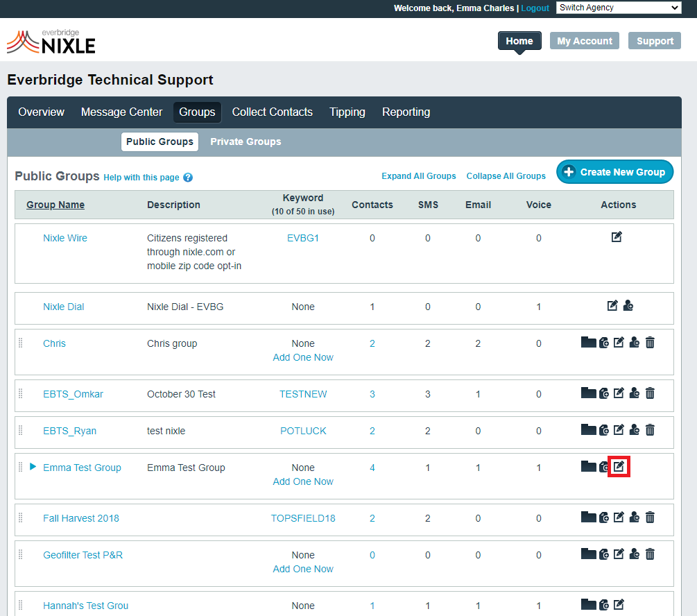Viewport: 697px width, 616px height.
Task: Expand the Emma Test Group row arrow
Action: coord(33,467)
